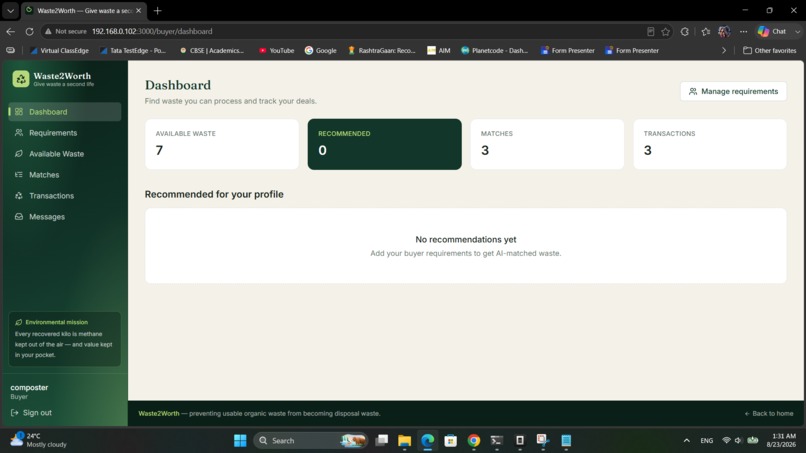Open the clock showing 1:31 AM

[781, 440]
